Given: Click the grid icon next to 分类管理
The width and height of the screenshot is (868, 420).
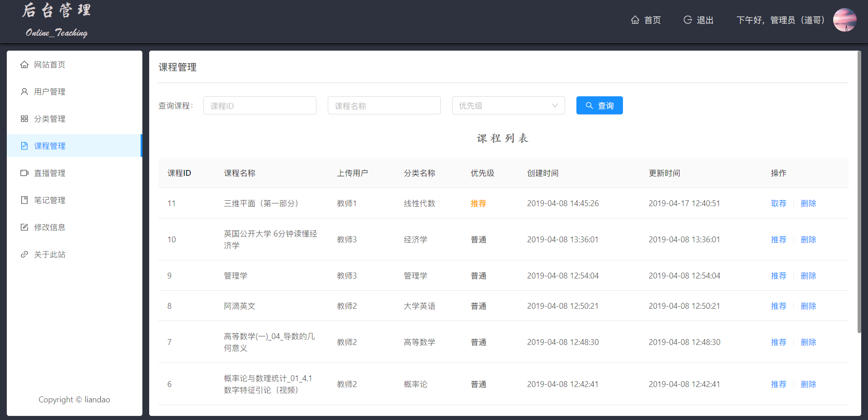Looking at the screenshot, I should click(24, 119).
